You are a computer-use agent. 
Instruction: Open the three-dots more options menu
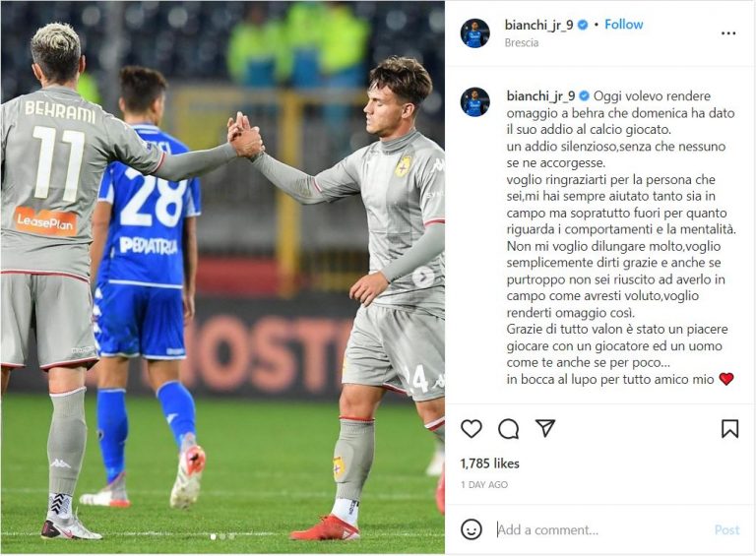tap(728, 33)
